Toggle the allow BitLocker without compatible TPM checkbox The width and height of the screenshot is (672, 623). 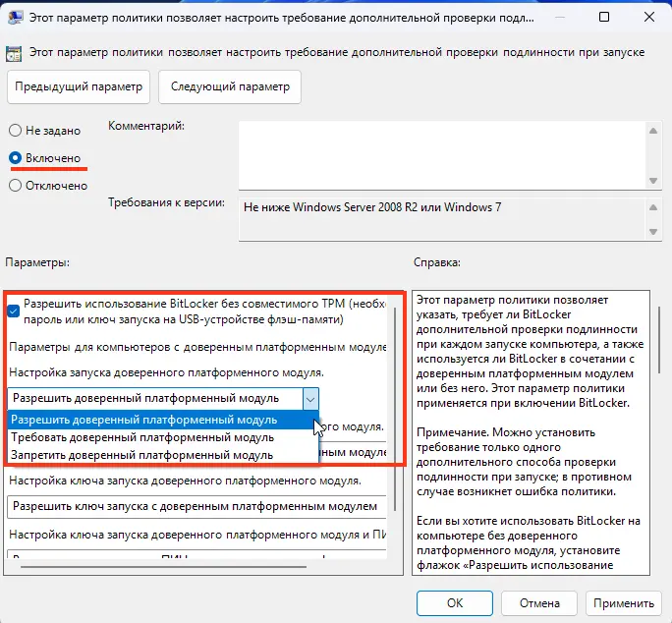[13, 311]
